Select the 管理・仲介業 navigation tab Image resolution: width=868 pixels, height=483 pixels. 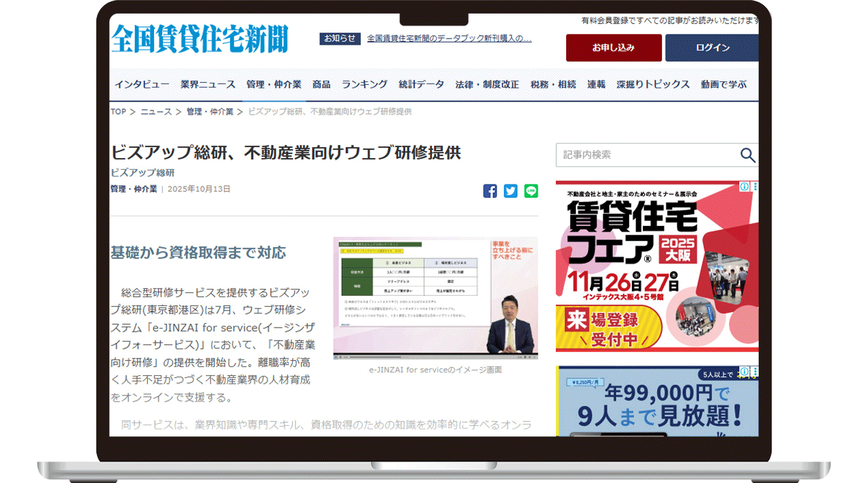click(x=274, y=85)
